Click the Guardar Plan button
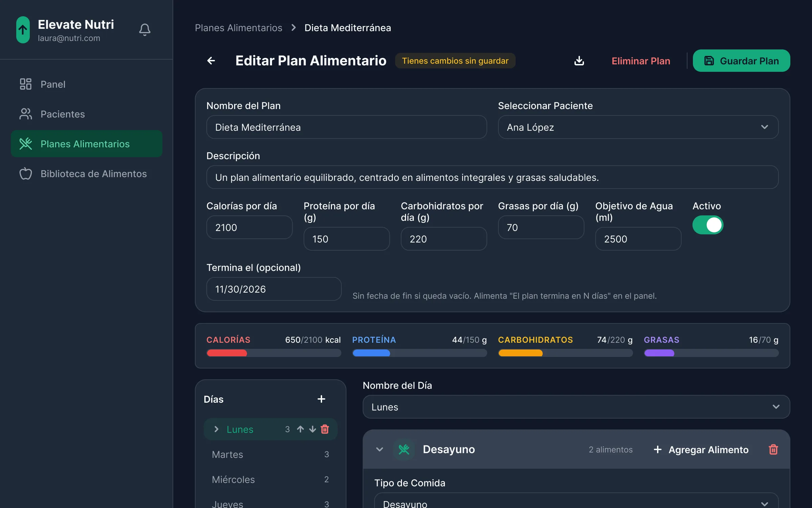Image resolution: width=812 pixels, height=508 pixels. pyautogui.click(x=741, y=61)
